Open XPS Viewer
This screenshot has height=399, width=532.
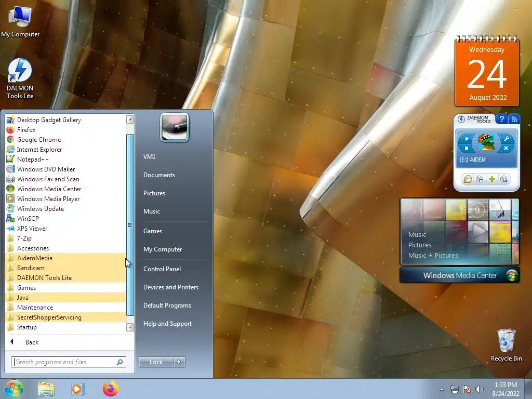[65, 228]
